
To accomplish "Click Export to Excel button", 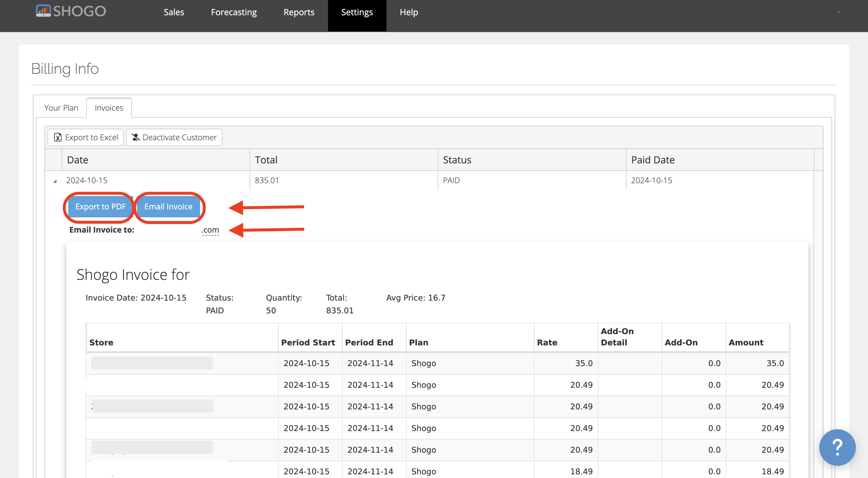I will (86, 137).
